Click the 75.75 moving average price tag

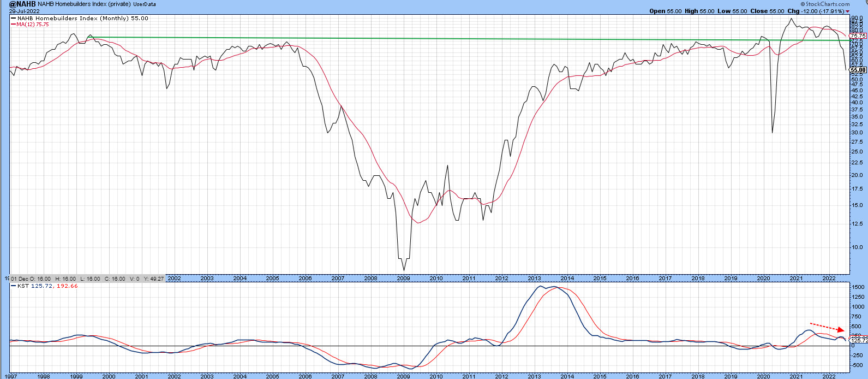858,36
